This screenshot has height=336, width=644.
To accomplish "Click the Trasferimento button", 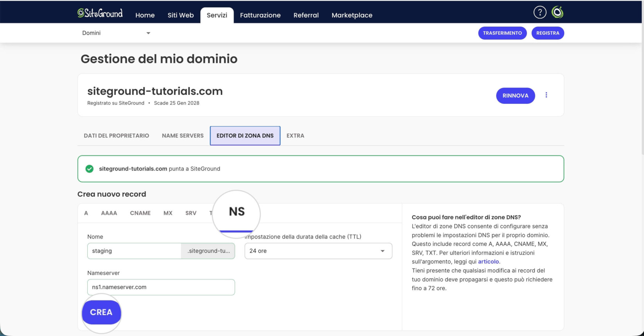I will 502,33.
